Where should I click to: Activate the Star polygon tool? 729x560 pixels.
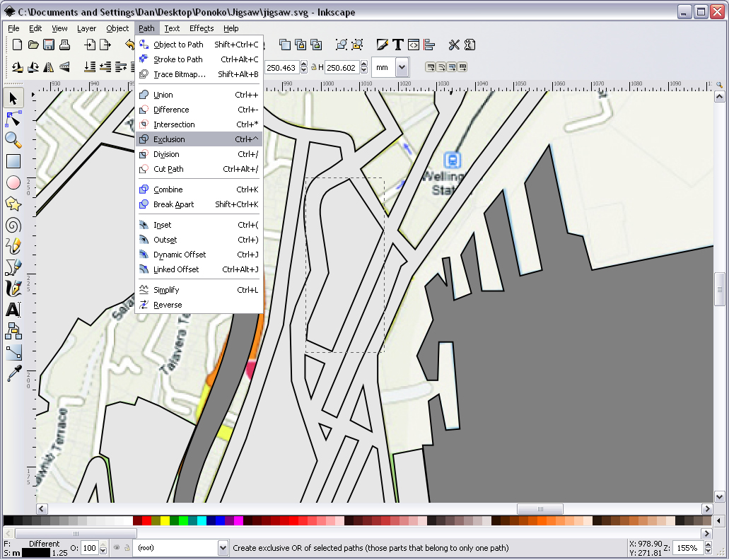pos(13,204)
